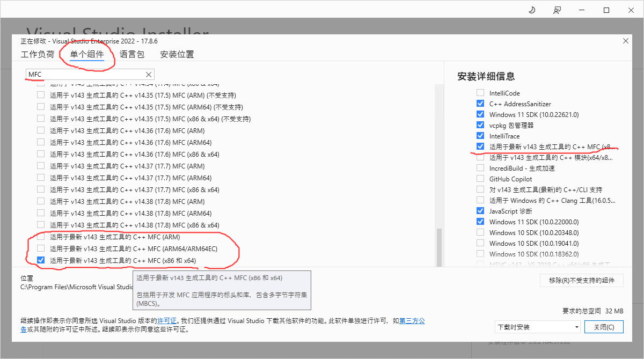Toggle dark theme moon icon in title bar

coord(532,10)
